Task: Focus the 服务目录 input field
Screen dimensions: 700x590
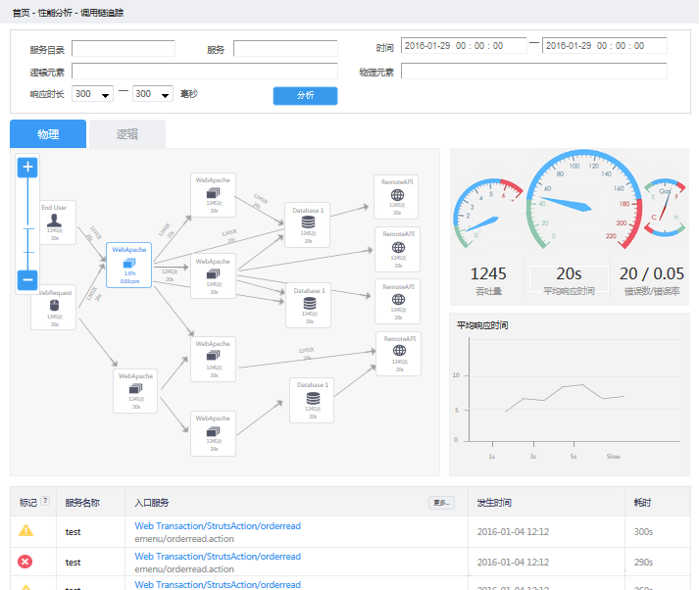Action: 124,49
